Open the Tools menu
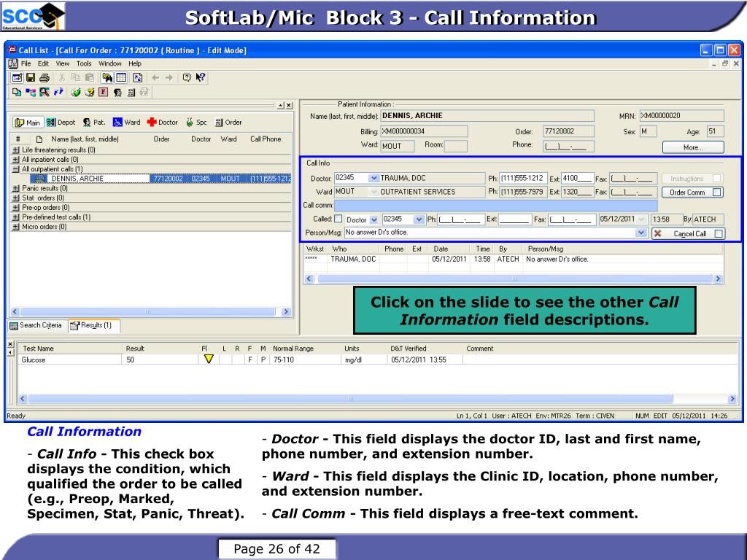Image resolution: width=747 pixels, height=560 pixels. pos(84,63)
